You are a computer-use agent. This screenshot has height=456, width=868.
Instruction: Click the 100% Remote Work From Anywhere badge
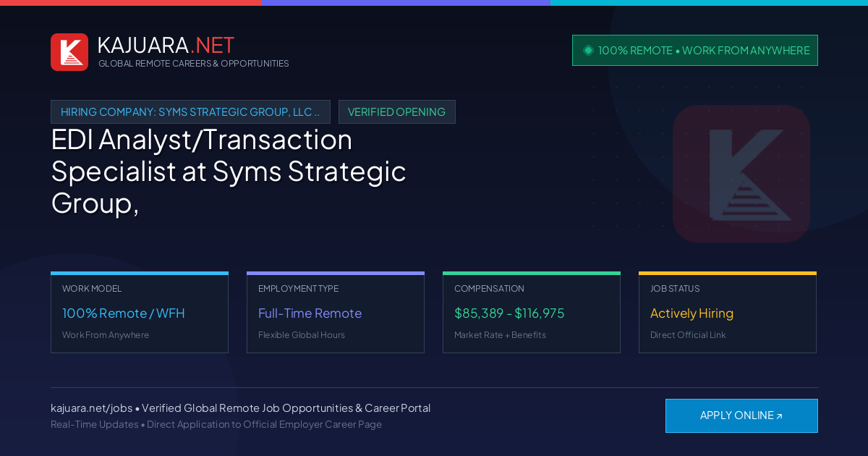(695, 50)
